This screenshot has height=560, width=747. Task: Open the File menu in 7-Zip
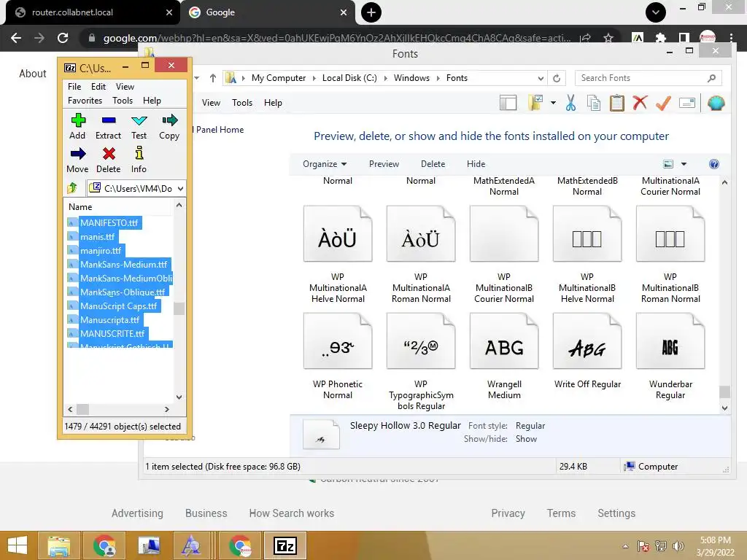(74, 87)
